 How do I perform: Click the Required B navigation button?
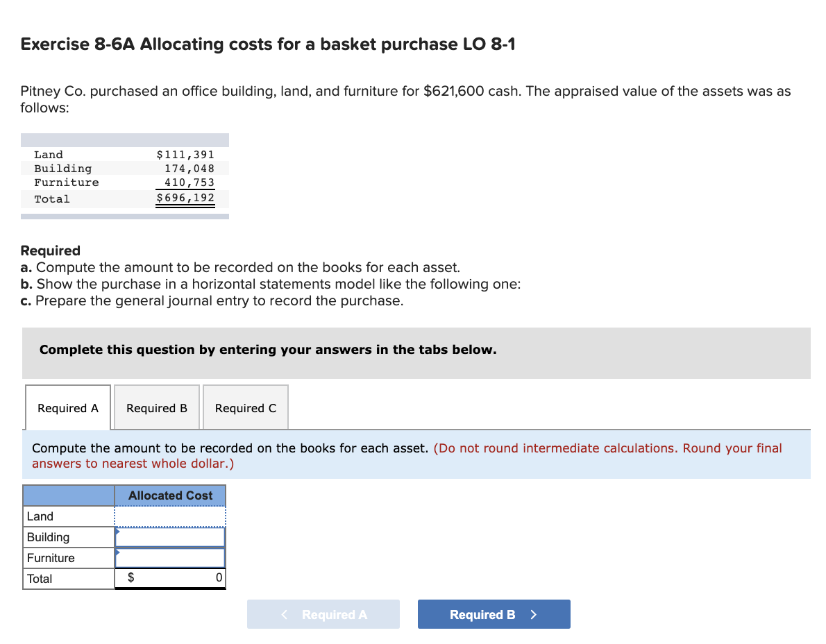click(x=494, y=614)
